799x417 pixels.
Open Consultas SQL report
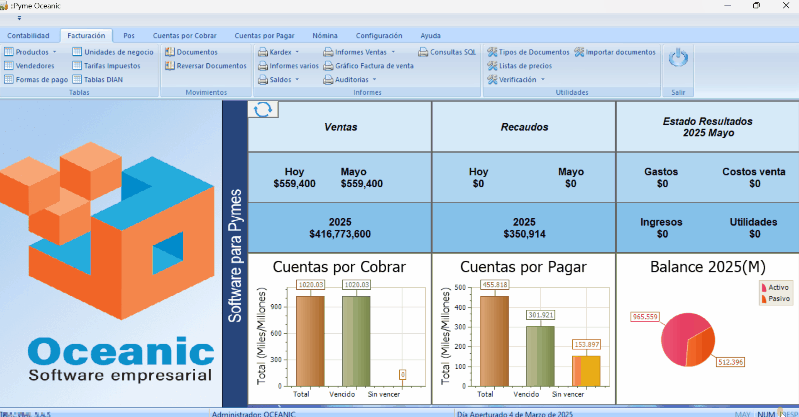click(447, 52)
